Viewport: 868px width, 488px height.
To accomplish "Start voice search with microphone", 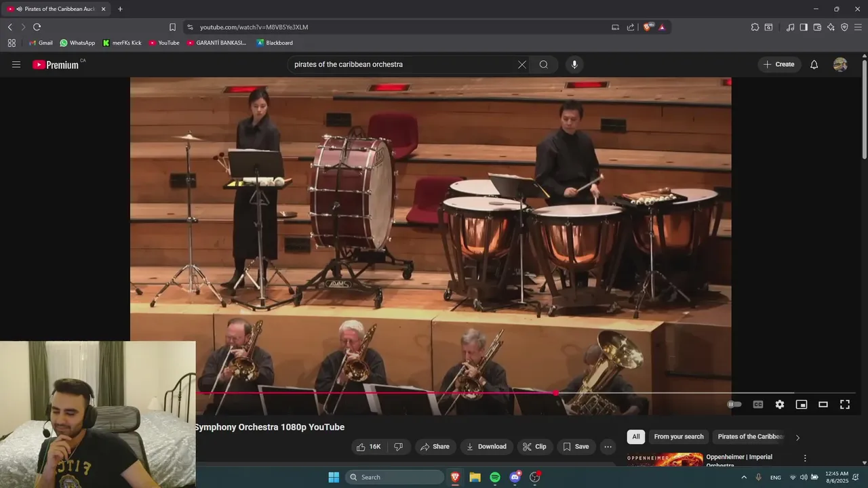I will coord(574,64).
